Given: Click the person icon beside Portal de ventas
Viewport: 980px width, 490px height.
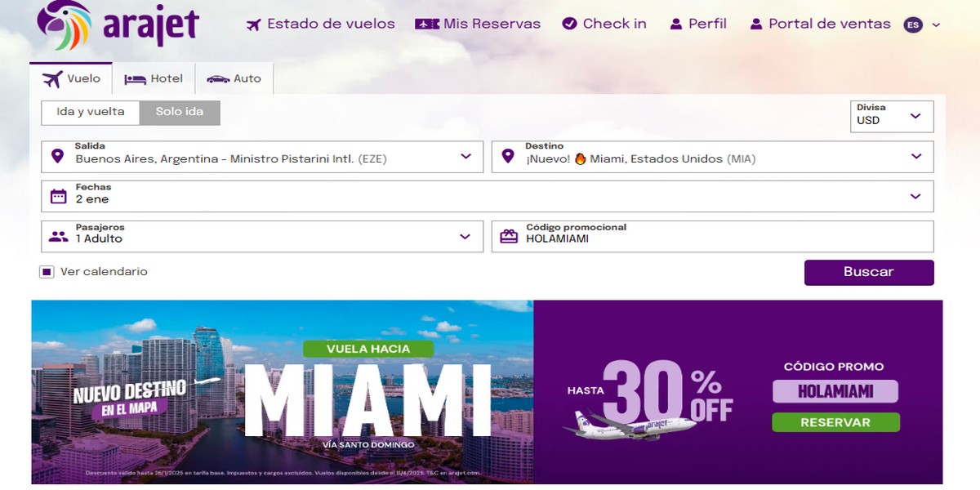Looking at the screenshot, I should click(x=756, y=24).
